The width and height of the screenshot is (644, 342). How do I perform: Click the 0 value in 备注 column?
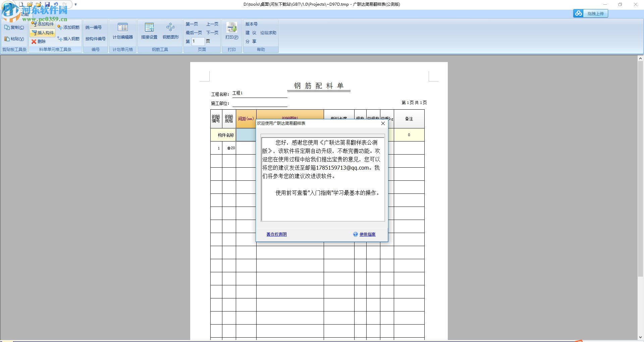click(x=409, y=135)
